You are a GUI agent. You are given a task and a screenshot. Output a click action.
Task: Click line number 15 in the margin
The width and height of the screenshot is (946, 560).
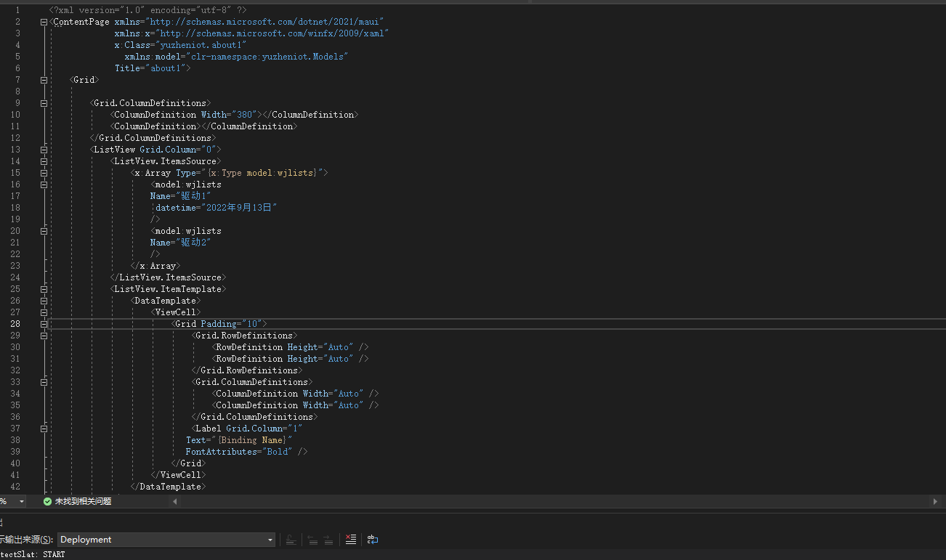pos(15,173)
